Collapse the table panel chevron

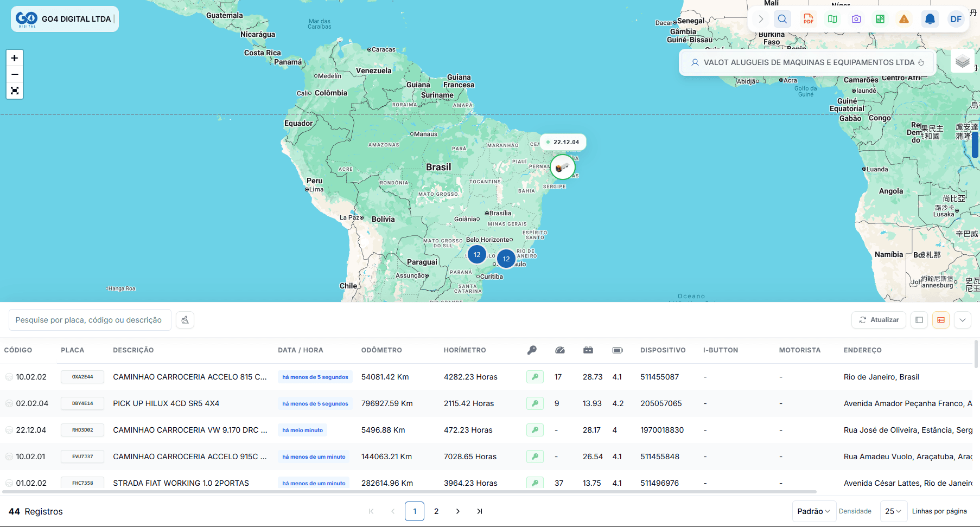[963, 320]
